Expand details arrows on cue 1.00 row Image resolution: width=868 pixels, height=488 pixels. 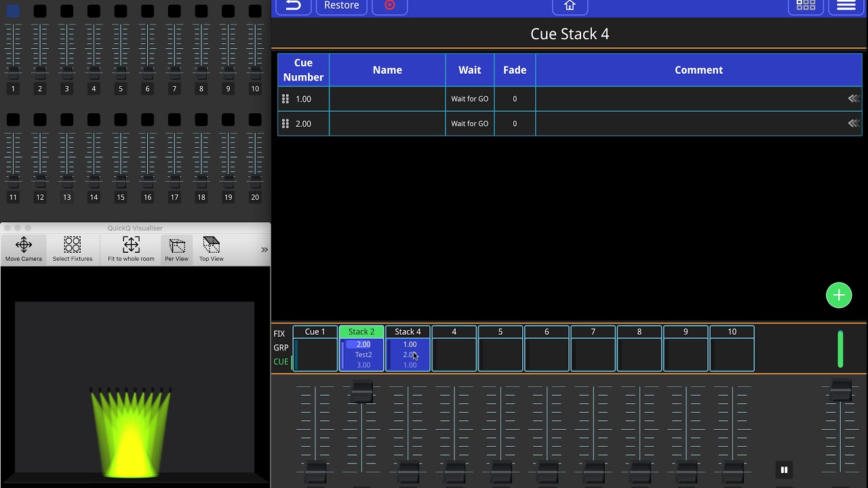pos(853,99)
